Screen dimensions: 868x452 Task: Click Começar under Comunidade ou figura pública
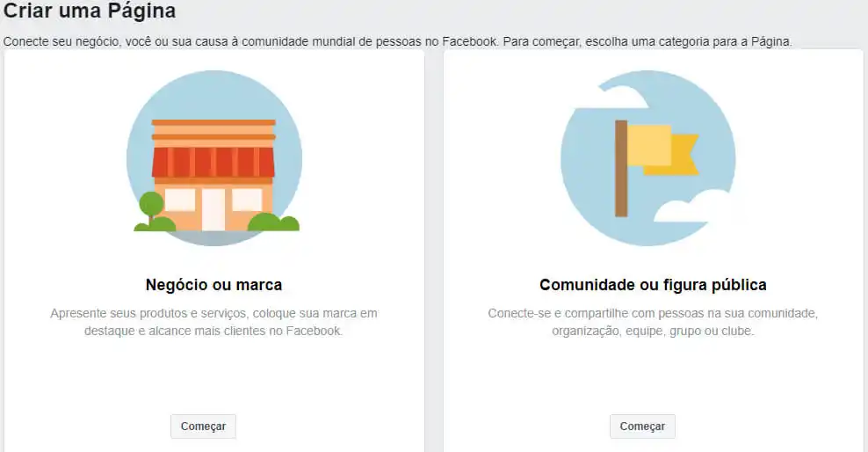click(642, 426)
